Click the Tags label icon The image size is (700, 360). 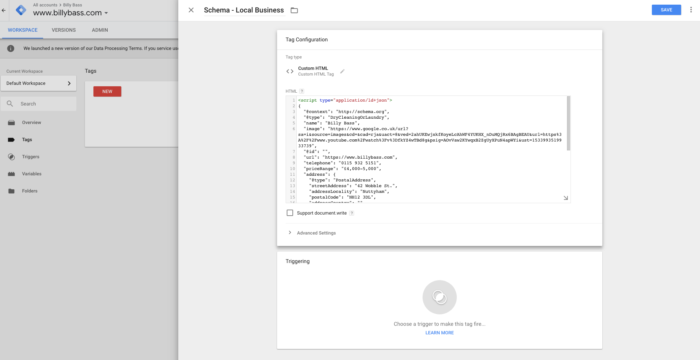pyautogui.click(x=11, y=140)
